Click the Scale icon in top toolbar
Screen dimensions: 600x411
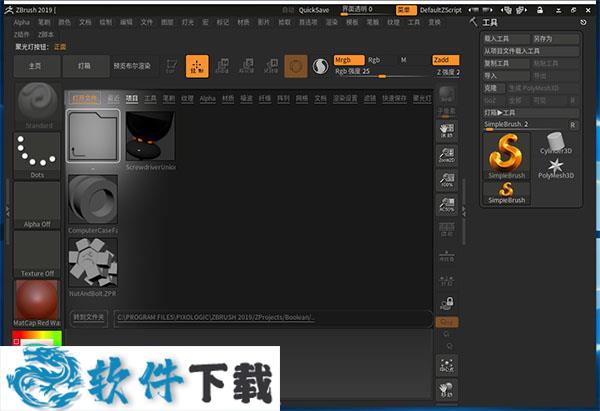pos(246,66)
